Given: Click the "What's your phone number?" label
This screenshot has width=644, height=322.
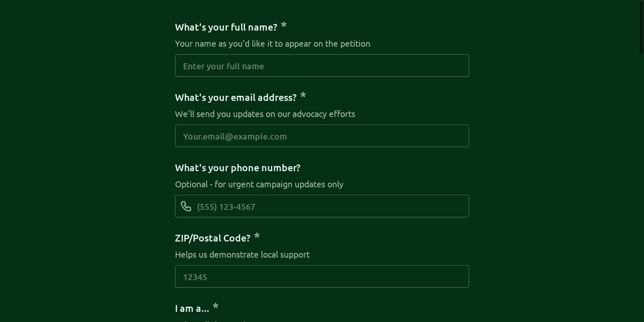Looking at the screenshot, I should (x=237, y=168).
